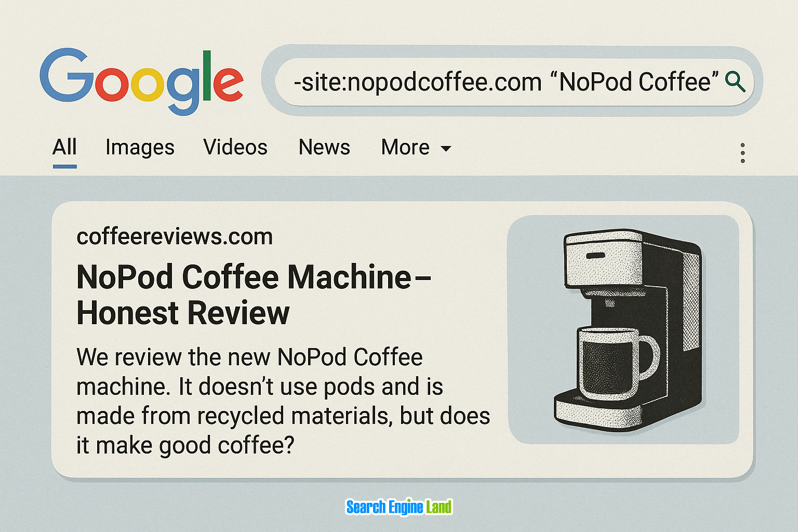
Task: Click the Search Engine Land logo
Action: click(399, 507)
